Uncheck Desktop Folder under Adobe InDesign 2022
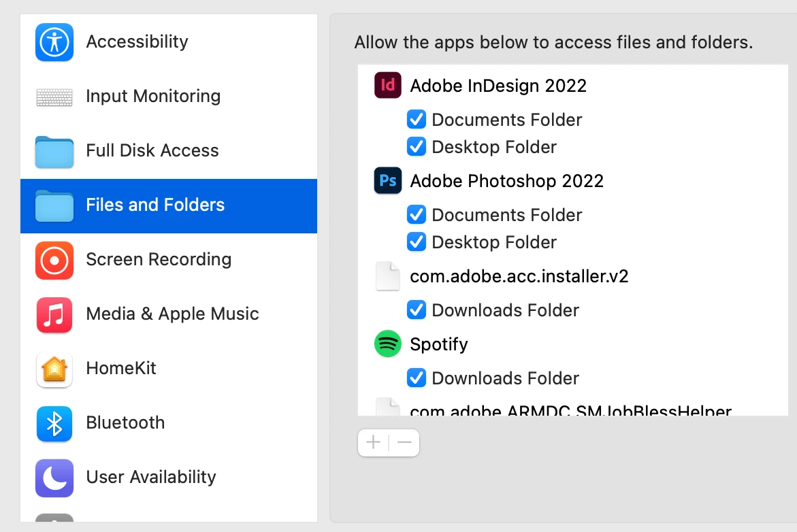Viewport: 797px width, 532px height. pyautogui.click(x=417, y=147)
